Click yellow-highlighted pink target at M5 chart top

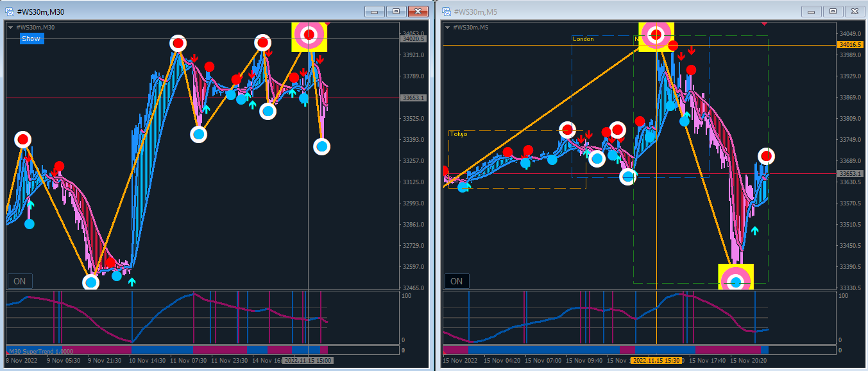click(x=656, y=36)
